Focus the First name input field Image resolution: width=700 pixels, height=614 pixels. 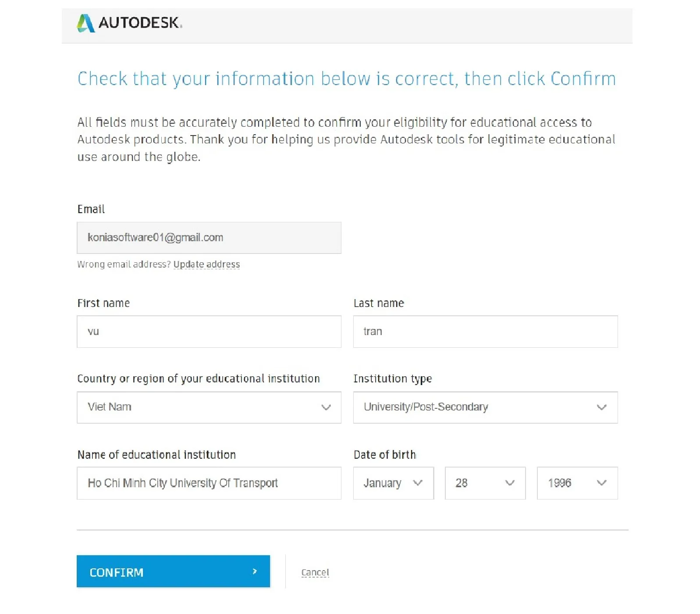tap(209, 332)
